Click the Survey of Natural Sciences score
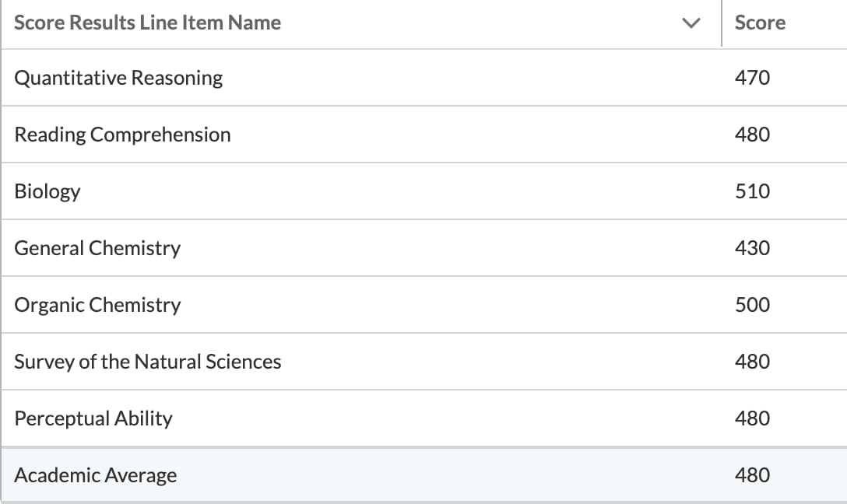The height and width of the screenshot is (504, 847). click(752, 362)
